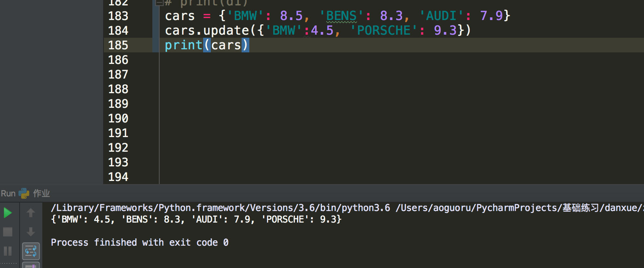The height and width of the screenshot is (268, 644).
Task: Click the Up the Stack Trace arrow
Action: 31,213
